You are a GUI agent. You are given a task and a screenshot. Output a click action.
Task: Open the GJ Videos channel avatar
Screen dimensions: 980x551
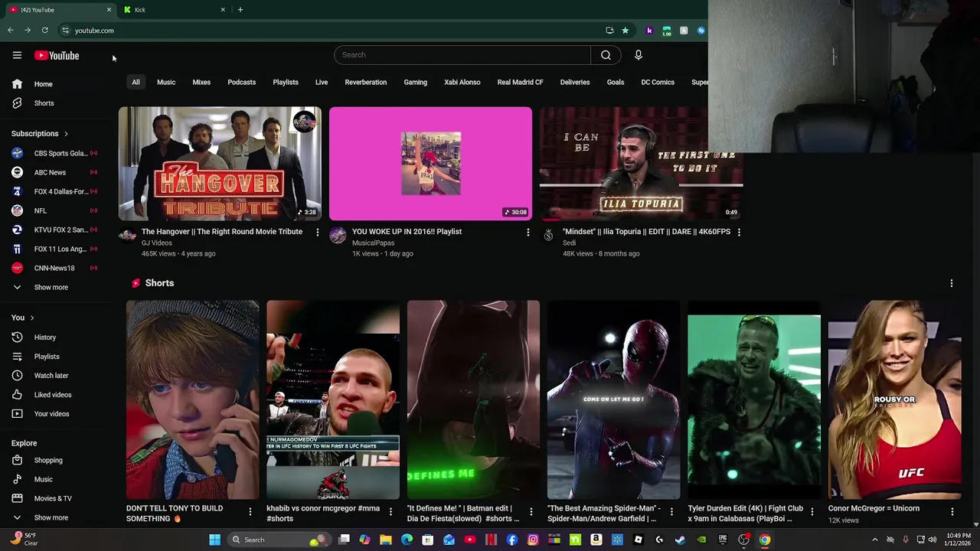[x=127, y=236]
